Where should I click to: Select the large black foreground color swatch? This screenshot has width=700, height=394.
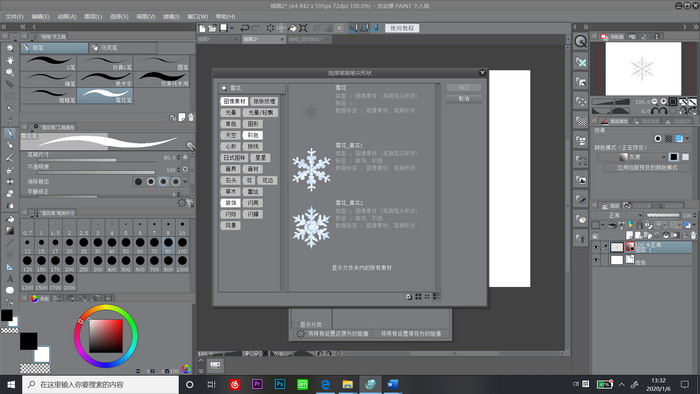(28, 341)
